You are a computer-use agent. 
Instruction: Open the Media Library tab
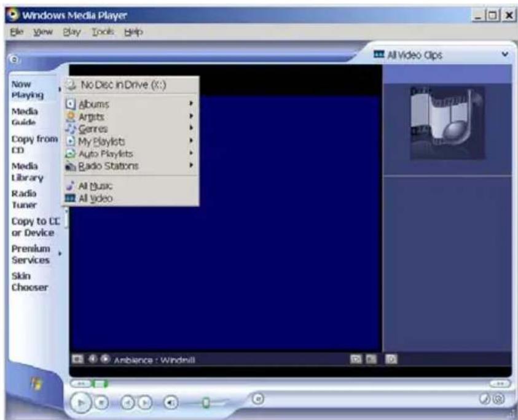pyautogui.click(x=28, y=172)
